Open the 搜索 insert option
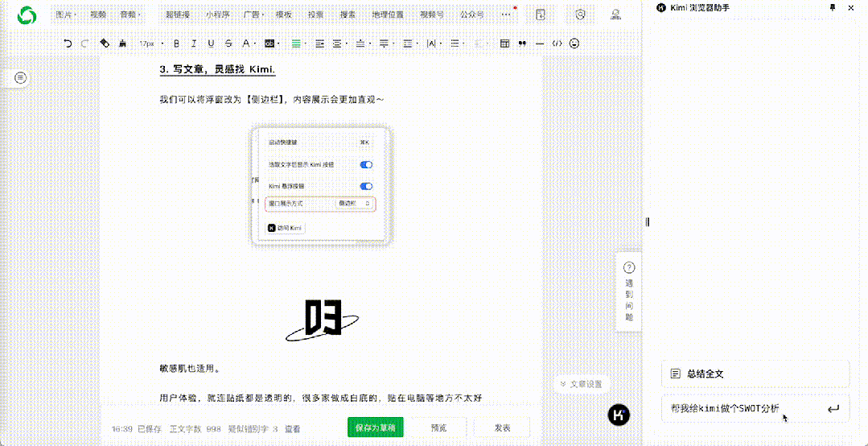This screenshot has width=868, height=446. point(348,14)
